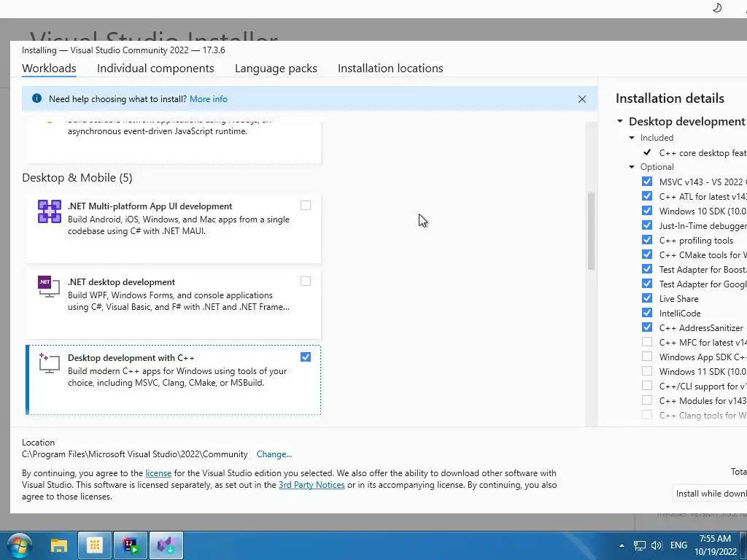Click the volume speaker tray icon
Image resolution: width=747 pixels, height=560 pixels.
coord(657,545)
